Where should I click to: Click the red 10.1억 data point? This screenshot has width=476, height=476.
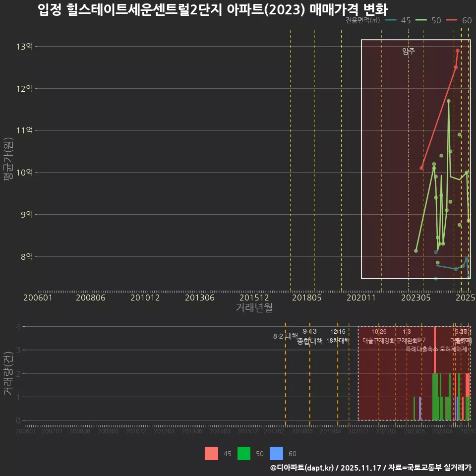(421, 168)
